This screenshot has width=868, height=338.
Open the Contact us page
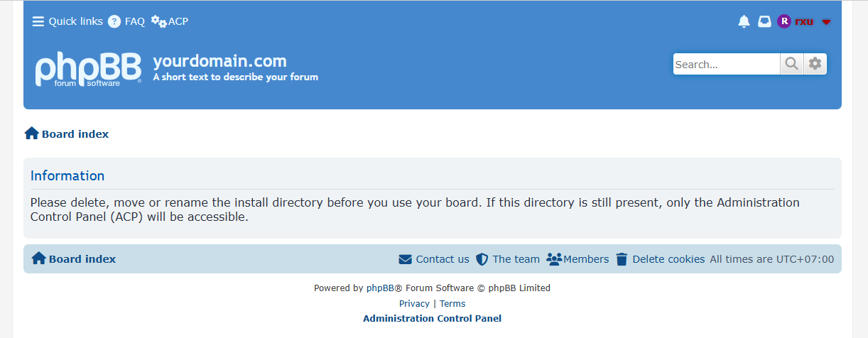(442, 259)
